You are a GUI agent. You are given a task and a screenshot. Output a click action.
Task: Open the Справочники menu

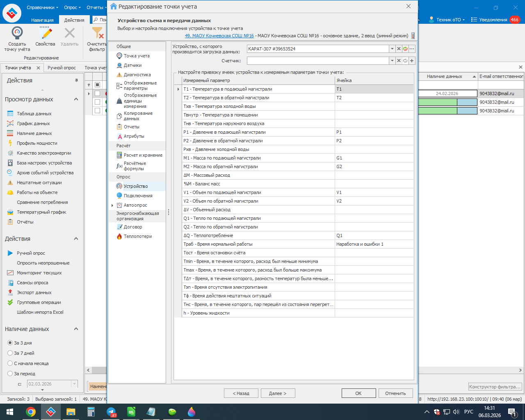tap(42, 7)
